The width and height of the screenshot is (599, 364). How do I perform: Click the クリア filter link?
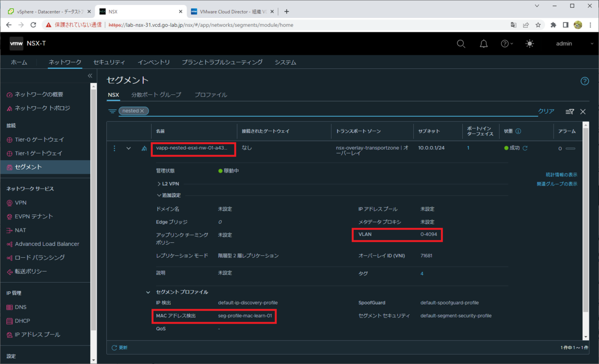[x=546, y=111]
